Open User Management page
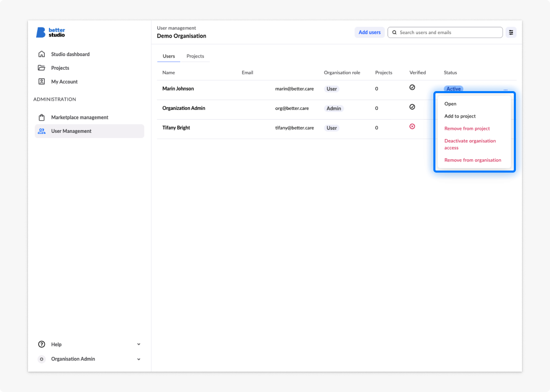The width and height of the screenshot is (550, 392). click(90, 131)
